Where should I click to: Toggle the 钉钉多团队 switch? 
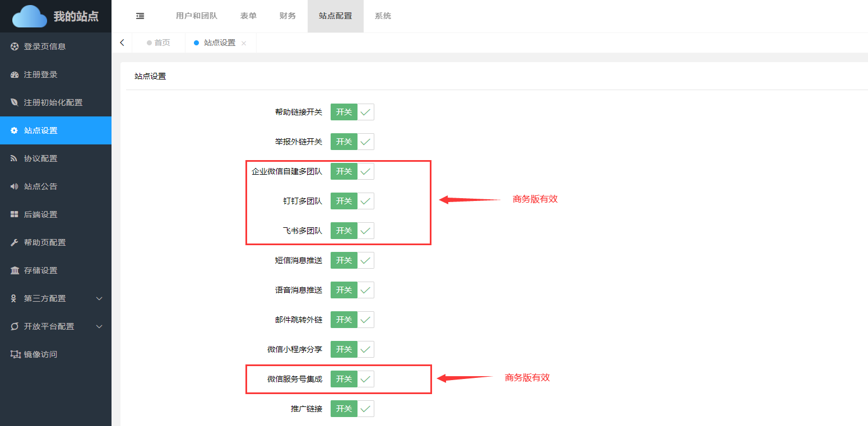coord(352,201)
